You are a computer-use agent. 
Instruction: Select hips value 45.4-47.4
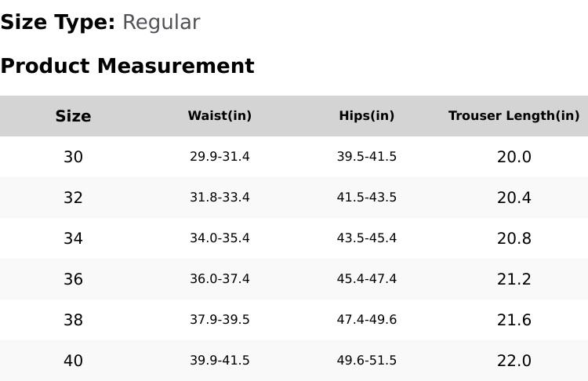[367, 279]
